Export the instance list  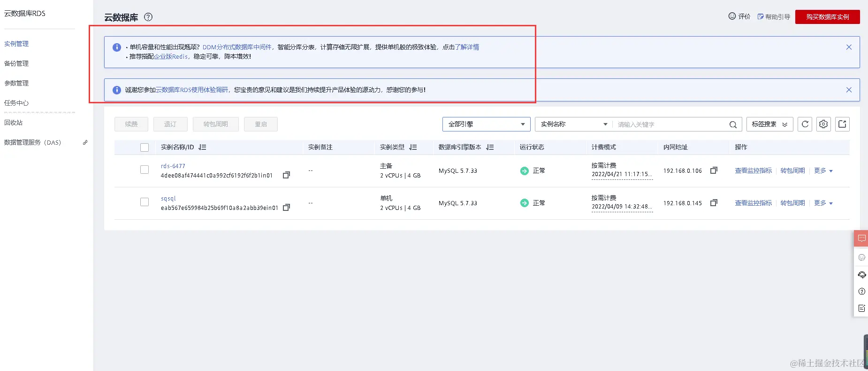tap(842, 124)
